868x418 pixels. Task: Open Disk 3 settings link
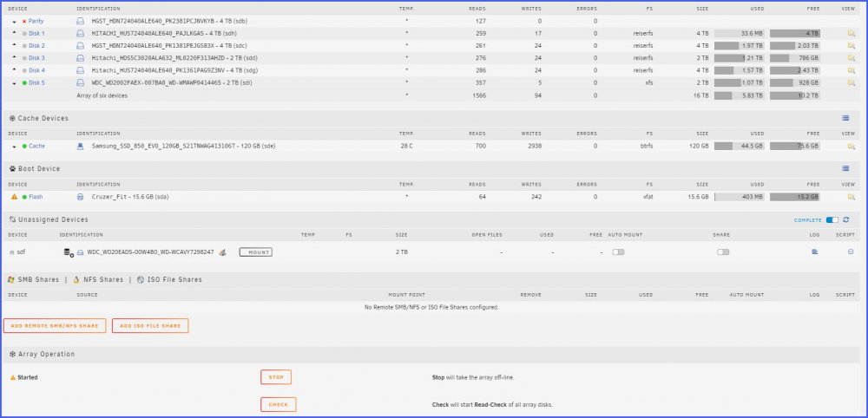click(x=37, y=58)
